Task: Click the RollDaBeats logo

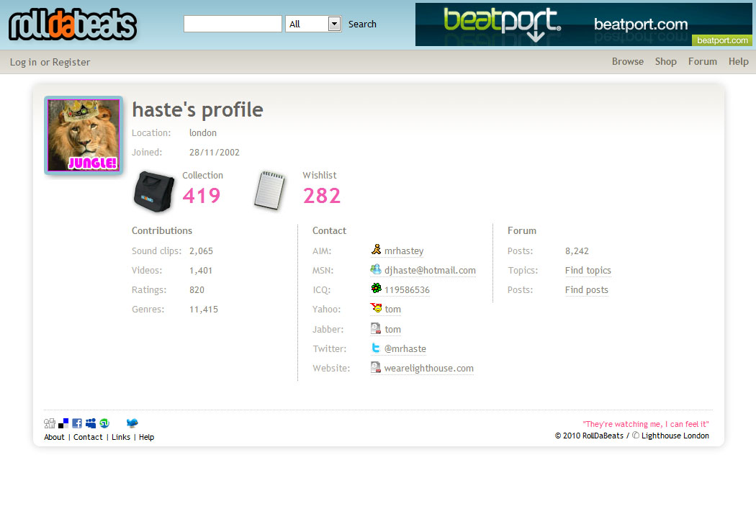Action: pos(72,25)
